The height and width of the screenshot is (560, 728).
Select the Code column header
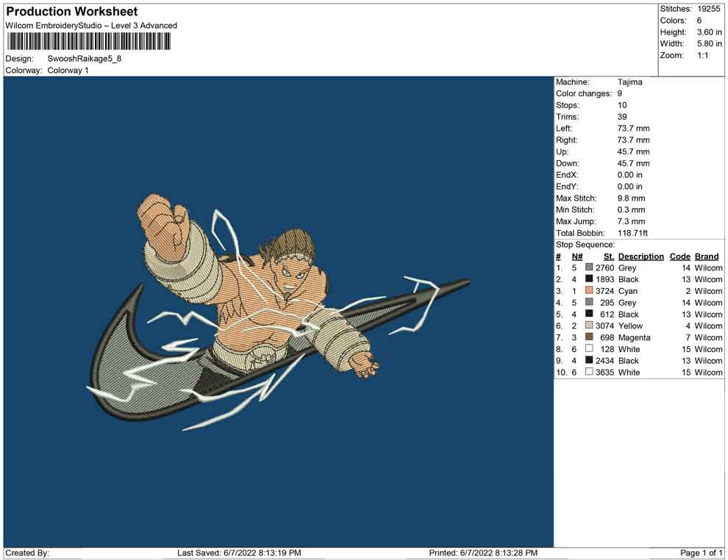tap(680, 256)
